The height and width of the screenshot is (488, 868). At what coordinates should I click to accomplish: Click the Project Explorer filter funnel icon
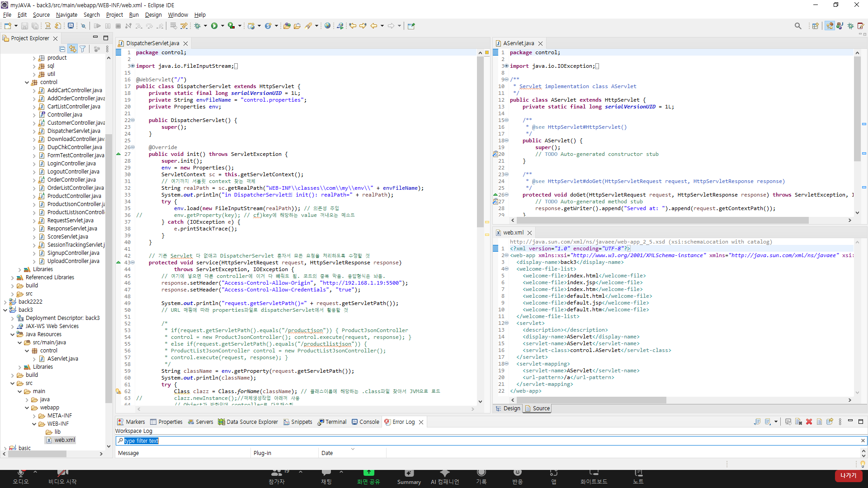[x=83, y=49]
